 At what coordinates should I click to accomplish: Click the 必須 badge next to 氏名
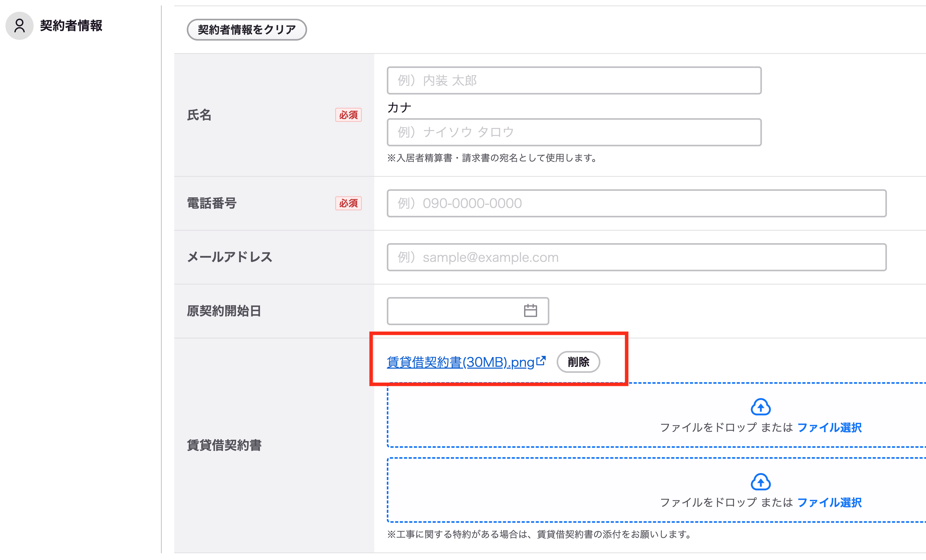pos(348,115)
